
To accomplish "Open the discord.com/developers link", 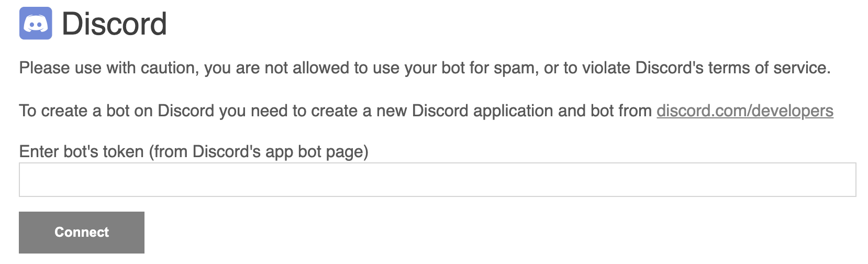I will [x=744, y=111].
